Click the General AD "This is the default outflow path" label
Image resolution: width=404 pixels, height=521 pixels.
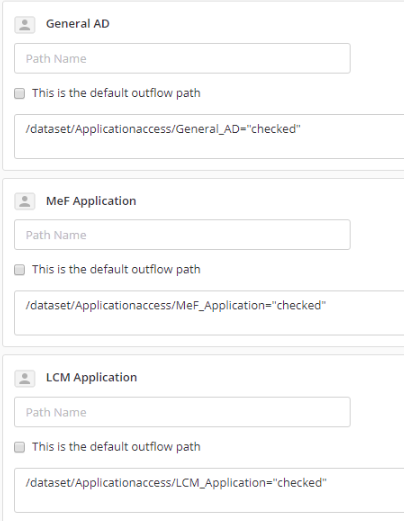click(x=116, y=93)
